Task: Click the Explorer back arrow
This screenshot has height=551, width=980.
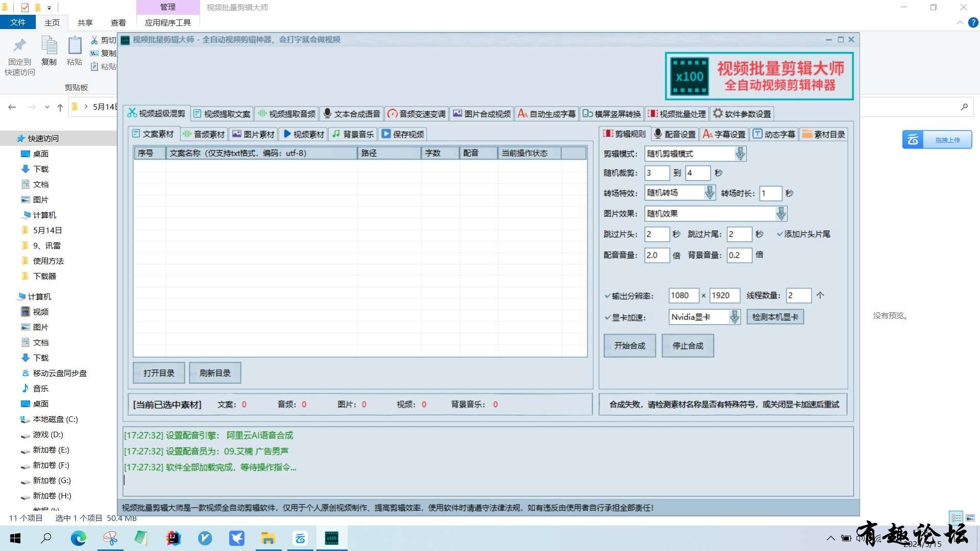Action: pos(12,107)
